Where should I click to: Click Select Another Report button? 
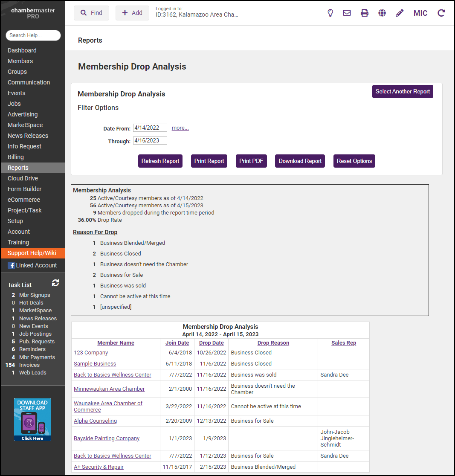click(x=403, y=92)
